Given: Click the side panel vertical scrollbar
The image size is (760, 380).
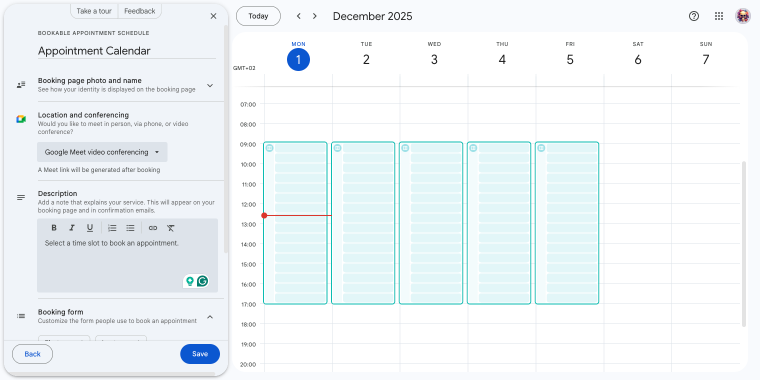Looking at the screenshot, I should (226, 139).
